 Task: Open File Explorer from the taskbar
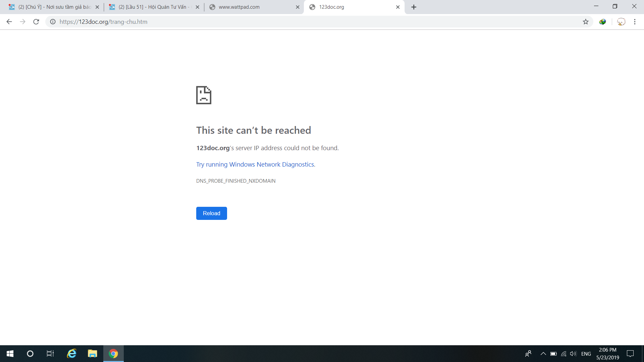point(92,354)
